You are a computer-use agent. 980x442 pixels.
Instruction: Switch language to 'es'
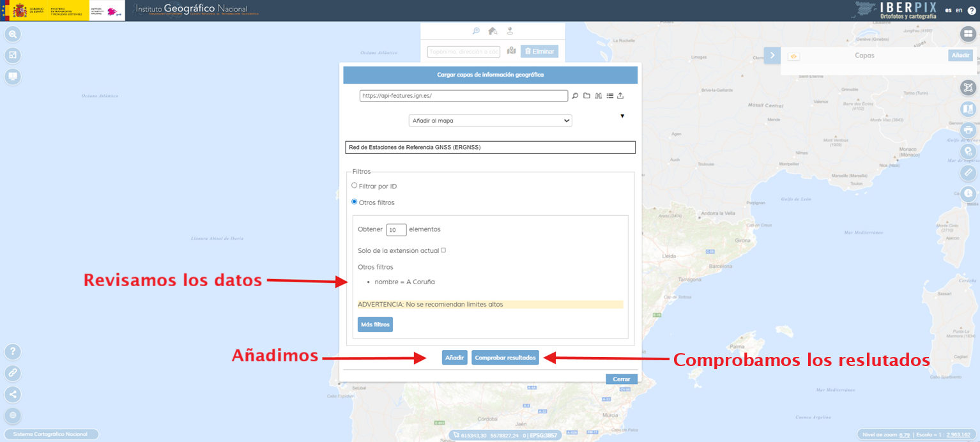coord(948,10)
